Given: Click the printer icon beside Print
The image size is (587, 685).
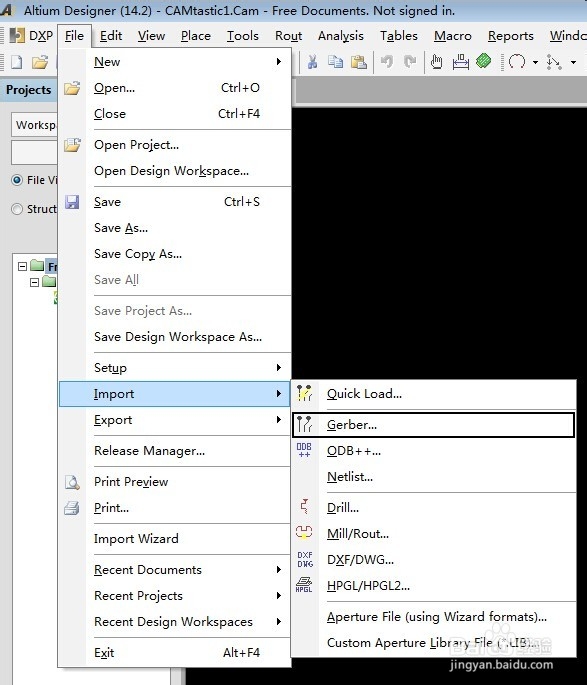Looking at the screenshot, I should click(x=72, y=508).
